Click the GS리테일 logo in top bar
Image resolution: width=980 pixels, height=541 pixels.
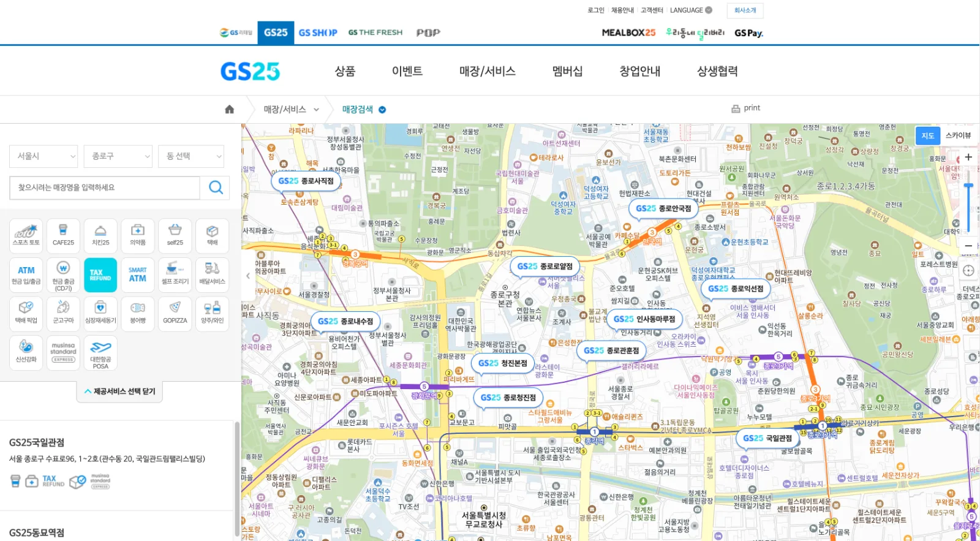[236, 32]
